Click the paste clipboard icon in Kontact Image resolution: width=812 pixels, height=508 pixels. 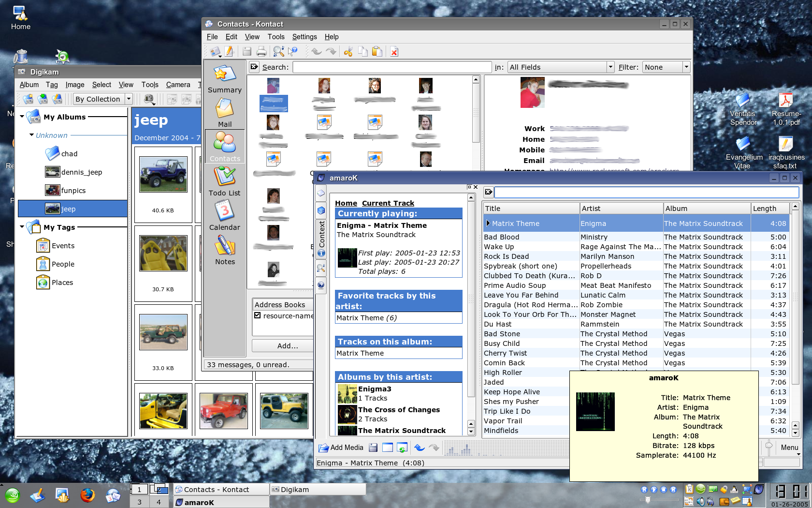point(377,52)
